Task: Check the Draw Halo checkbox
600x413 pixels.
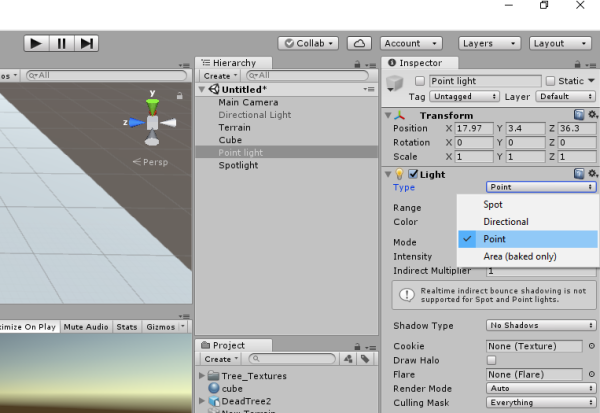Action: (491, 360)
